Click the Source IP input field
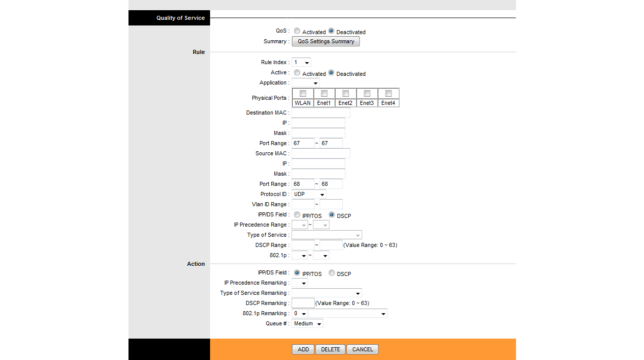 click(x=318, y=163)
